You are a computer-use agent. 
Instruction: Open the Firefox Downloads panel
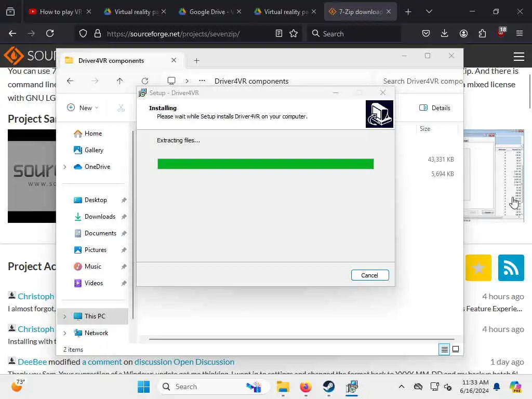[445, 34]
